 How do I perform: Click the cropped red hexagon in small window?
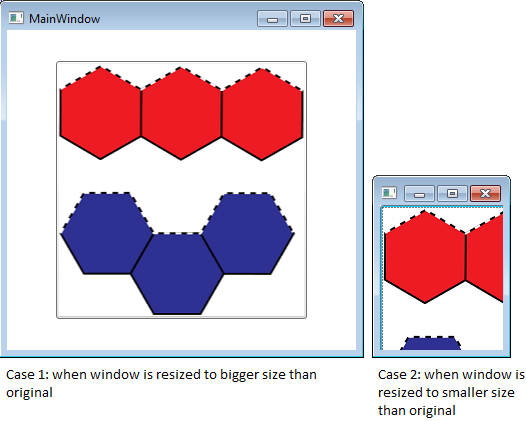[484, 258]
